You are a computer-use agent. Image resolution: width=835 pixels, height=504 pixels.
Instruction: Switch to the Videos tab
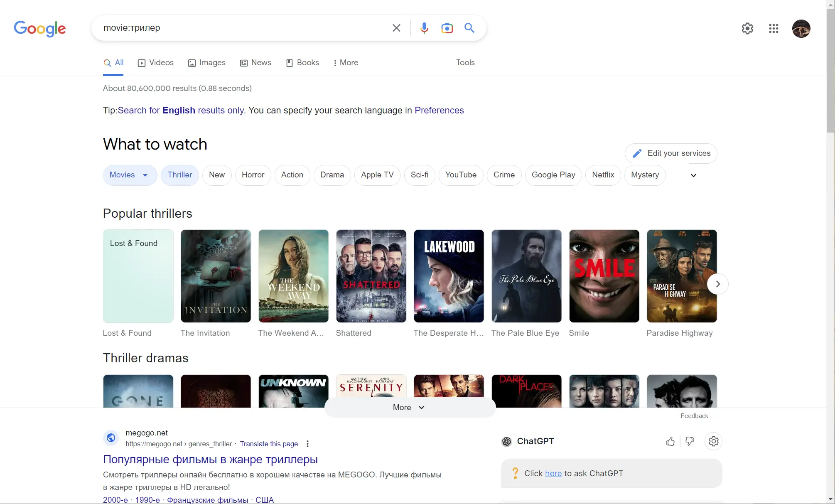tap(156, 63)
